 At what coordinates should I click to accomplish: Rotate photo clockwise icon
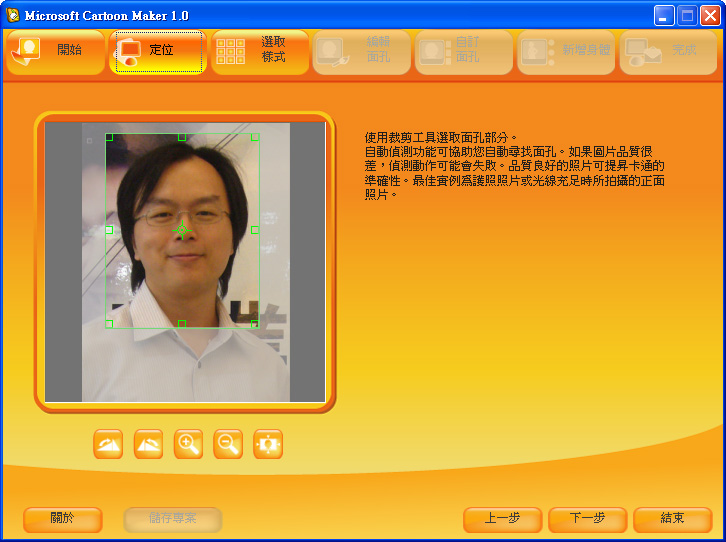[108, 444]
